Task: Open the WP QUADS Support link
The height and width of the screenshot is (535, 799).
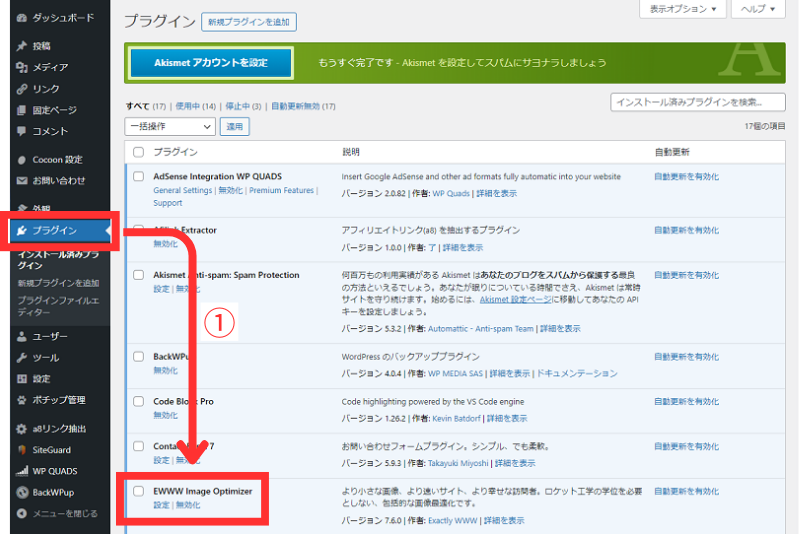Action: (168, 203)
